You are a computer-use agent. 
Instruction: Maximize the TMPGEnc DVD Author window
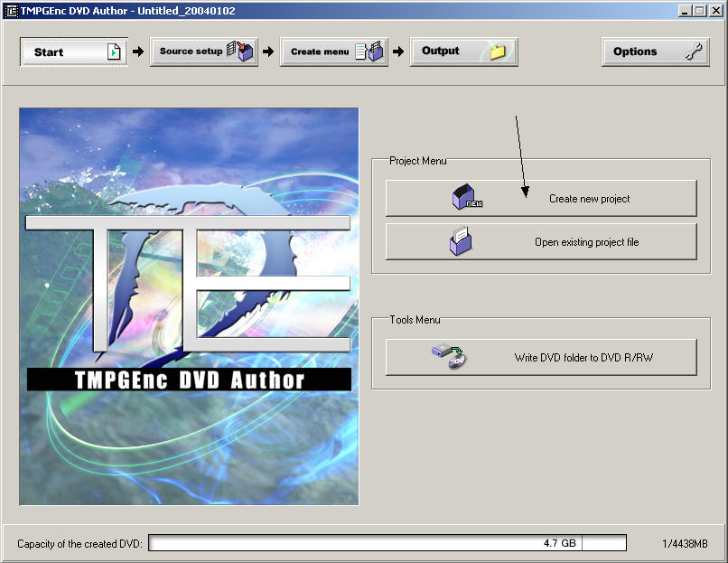[x=700, y=11]
